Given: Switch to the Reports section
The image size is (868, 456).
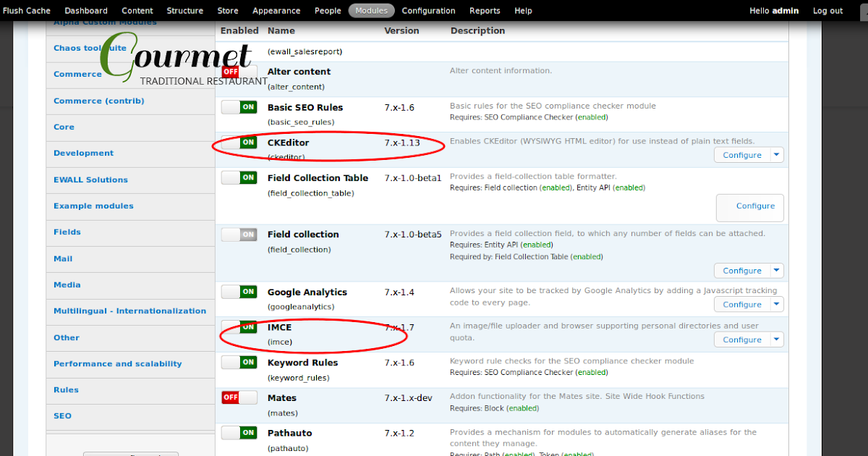Looking at the screenshot, I should click(485, 10).
